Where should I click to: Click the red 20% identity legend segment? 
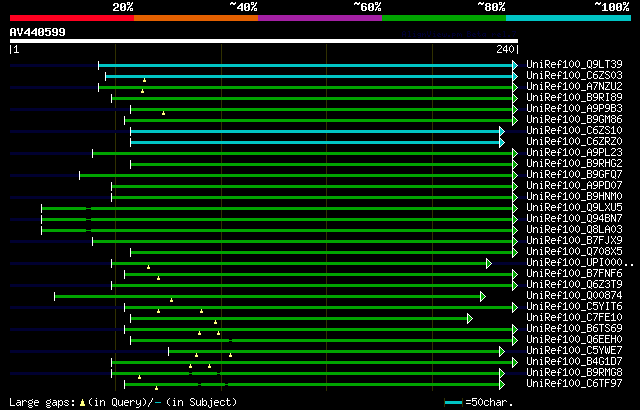72,18
